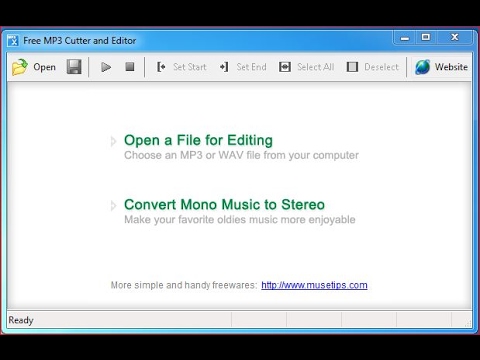
Task: Click the 'Open a File for Editing' link
Action: (x=198, y=140)
